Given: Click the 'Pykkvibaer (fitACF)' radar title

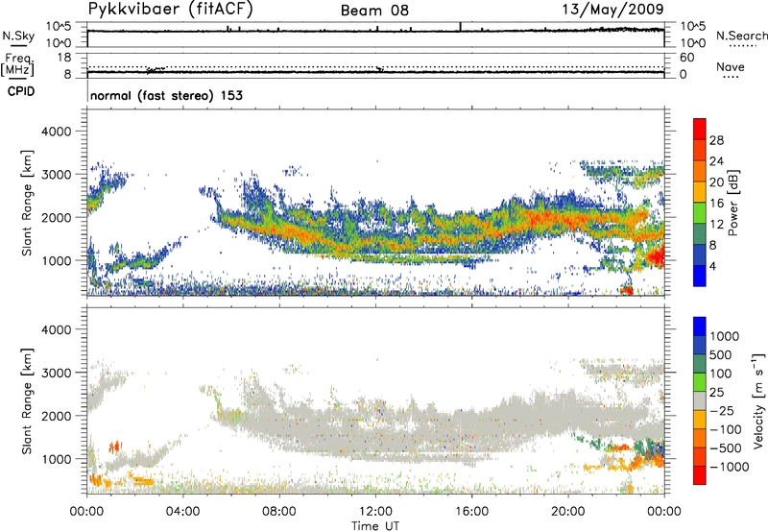Looking at the screenshot, I should [x=170, y=9].
